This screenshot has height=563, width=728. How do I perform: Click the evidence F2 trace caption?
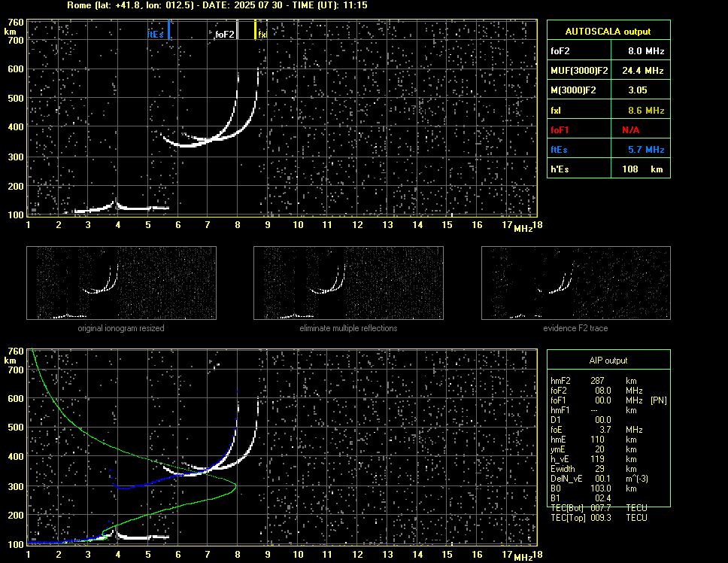point(576,328)
